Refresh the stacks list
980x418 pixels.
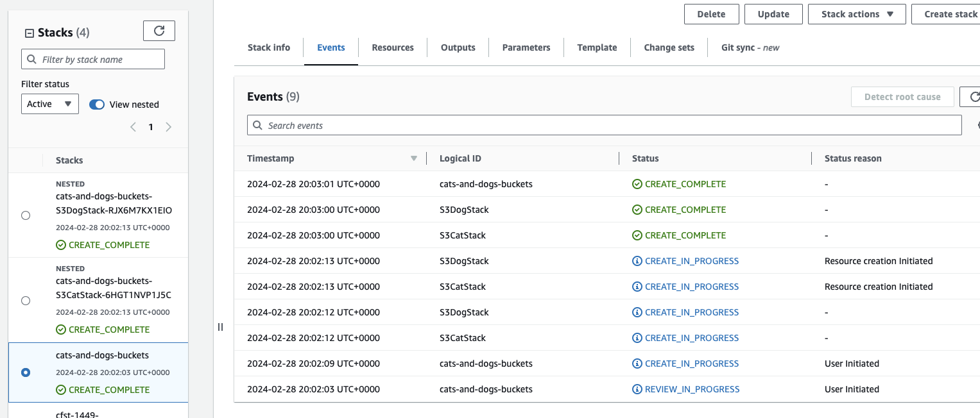click(x=159, y=31)
